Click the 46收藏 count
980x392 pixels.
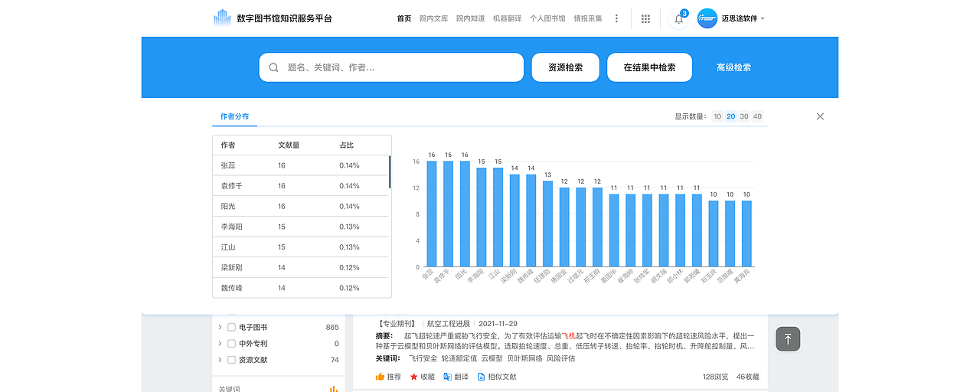[x=748, y=377]
